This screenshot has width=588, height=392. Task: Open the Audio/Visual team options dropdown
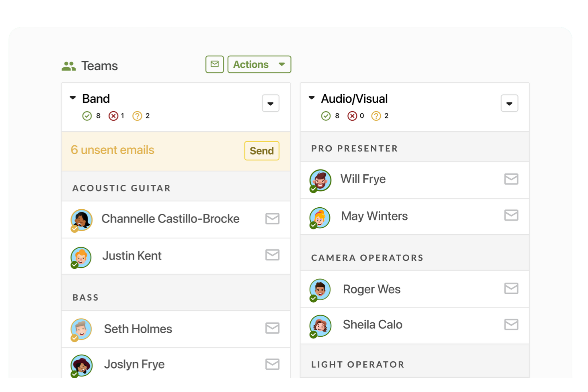tap(510, 103)
